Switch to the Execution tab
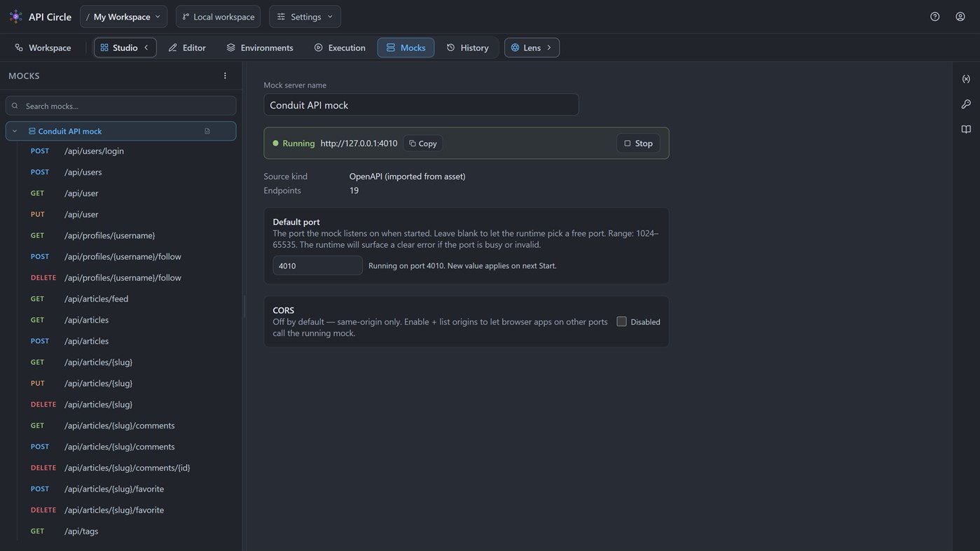Screen dimensions: 980x551 340,48
